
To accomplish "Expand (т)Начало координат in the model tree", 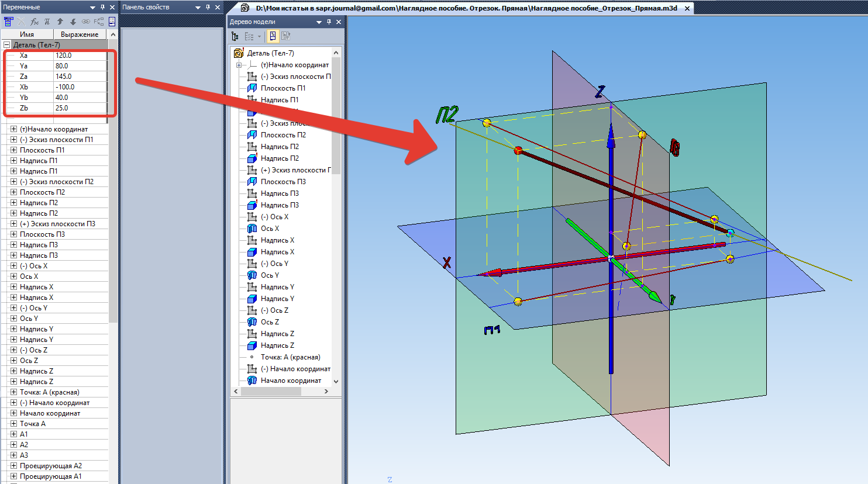I will click(x=239, y=65).
